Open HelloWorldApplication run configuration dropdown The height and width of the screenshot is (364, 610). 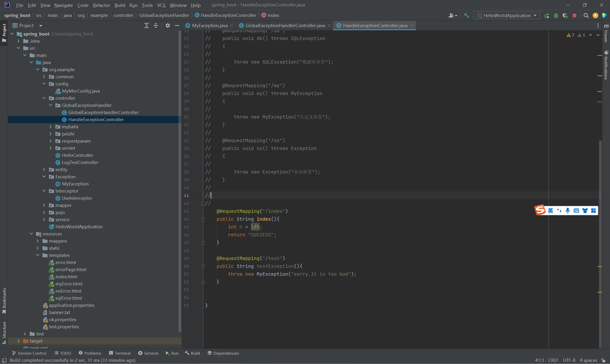pos(507,15)
